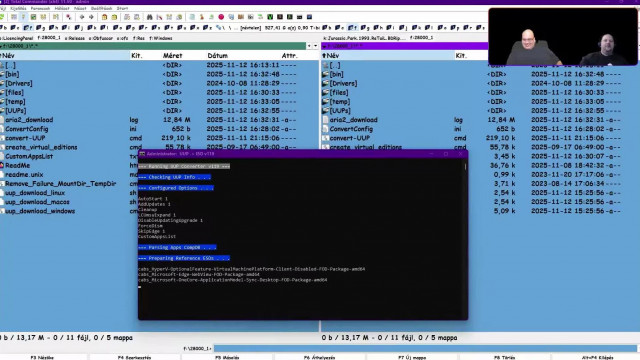640x360 pixels.
Task: Click the network drive icon in left drive bar
Action: click(x=219, y=28)
